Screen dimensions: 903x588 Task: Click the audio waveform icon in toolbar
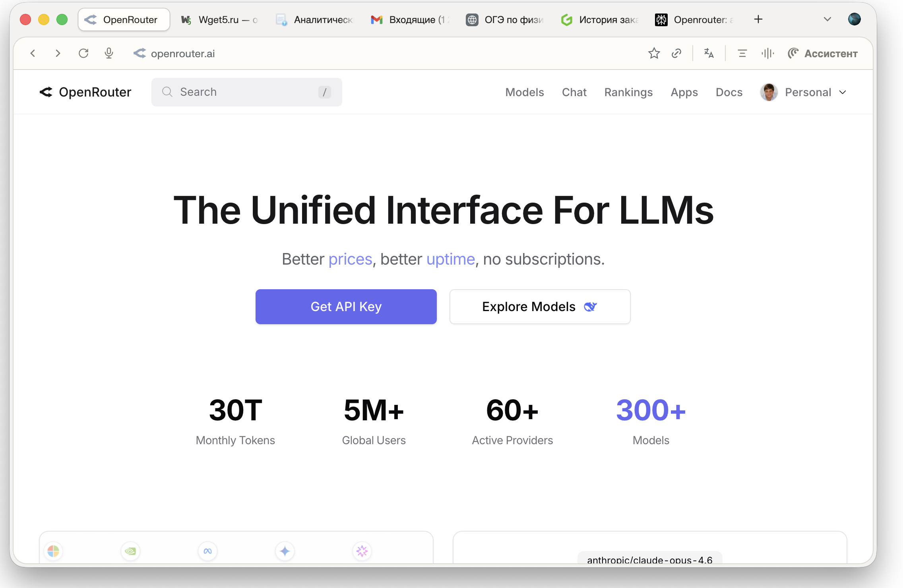pyautogui.click(x=767, y=53)
